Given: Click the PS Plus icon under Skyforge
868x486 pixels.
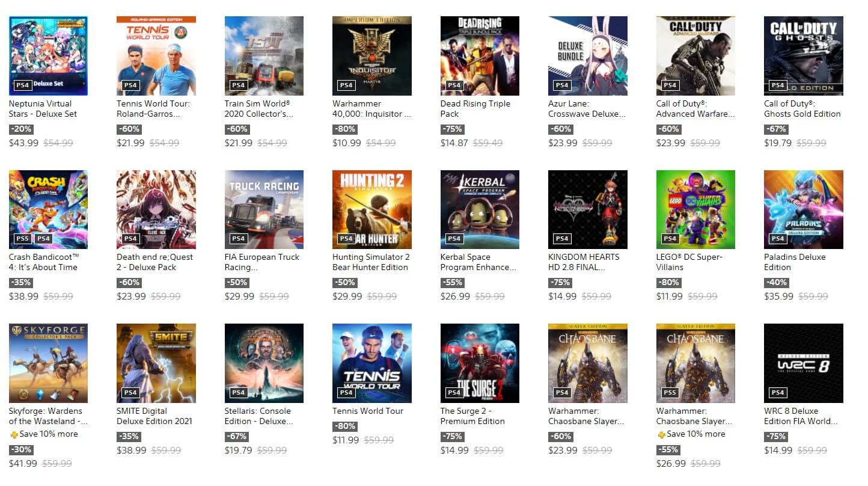Looking at the screenshot, I should click(x=14, y=434).
